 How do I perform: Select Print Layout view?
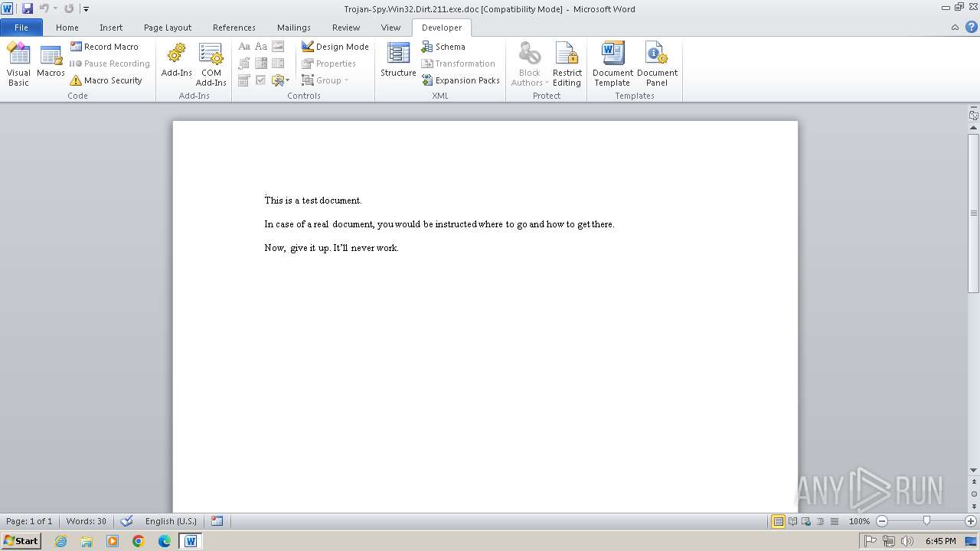coord(778,521)
